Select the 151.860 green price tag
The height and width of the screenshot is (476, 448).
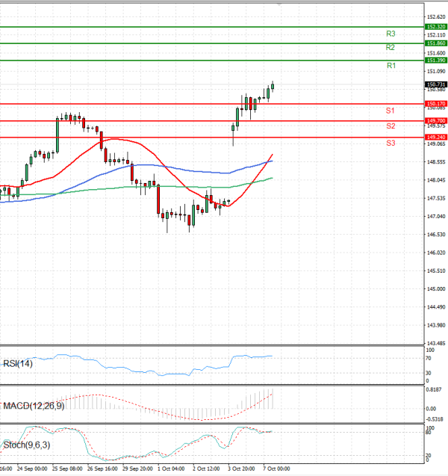435,43
